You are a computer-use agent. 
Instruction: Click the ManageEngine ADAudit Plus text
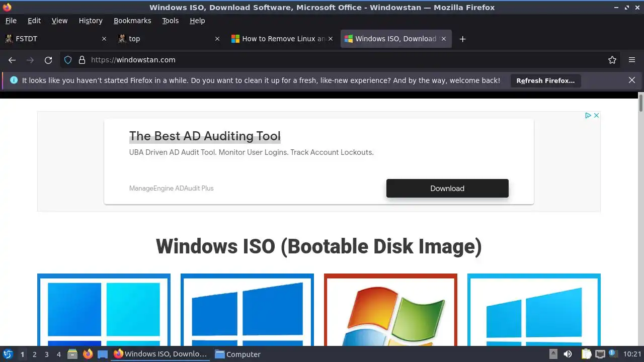tap(172, 188)
